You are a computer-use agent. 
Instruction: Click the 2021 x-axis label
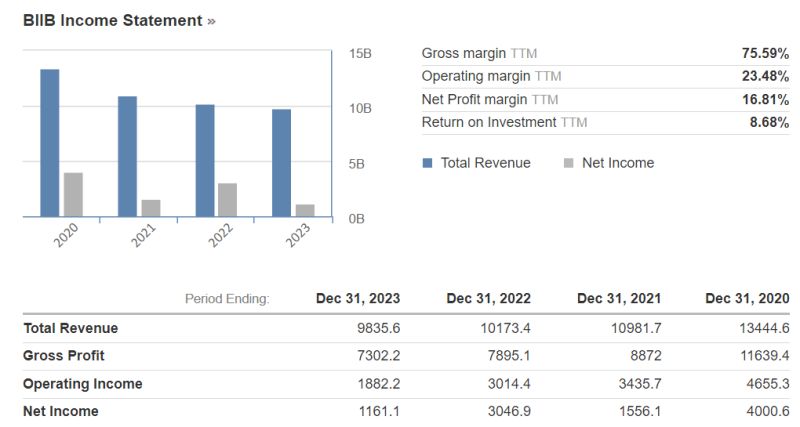143,235
